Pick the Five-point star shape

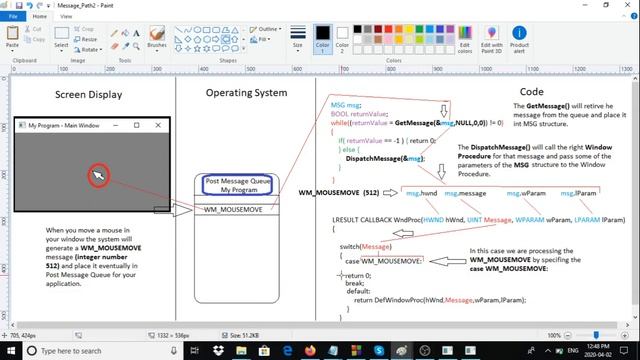197,49
